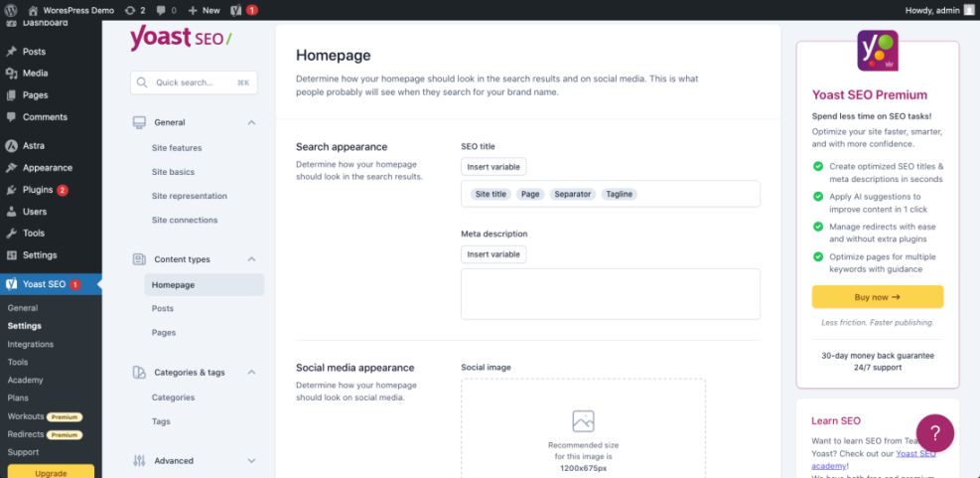This screenshot has width=980, height=478.
Task: Click the Content types newspaper icon
Action: [x=139, y=259]
